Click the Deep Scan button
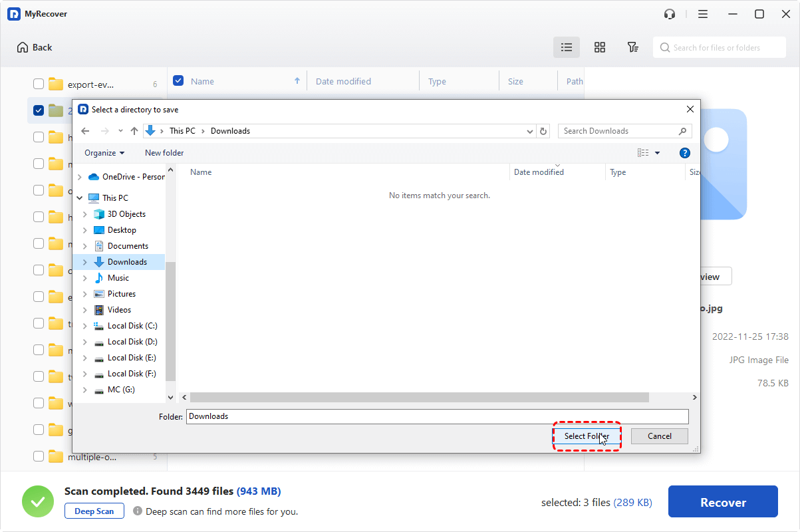The width and height of the screenshot is (800, 532). [x=94, y=511]
